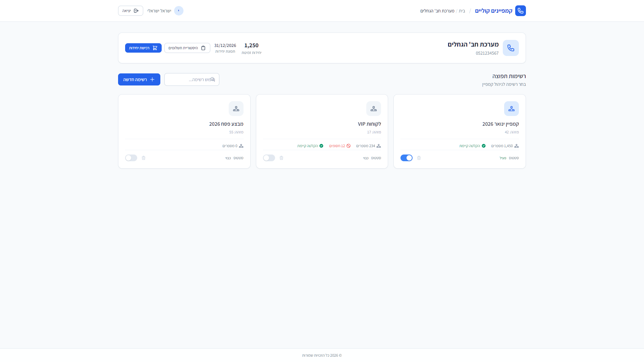644x362 pixels.
Task: Enable the לקוחות VIP status toggle
Action: (269, 158)
